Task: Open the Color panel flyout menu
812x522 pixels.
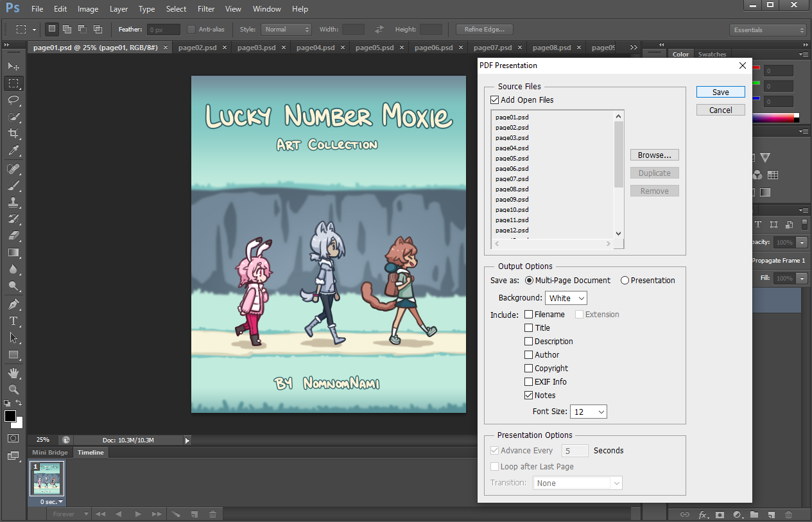Action: pyautogui.click(x=804, y=55)
